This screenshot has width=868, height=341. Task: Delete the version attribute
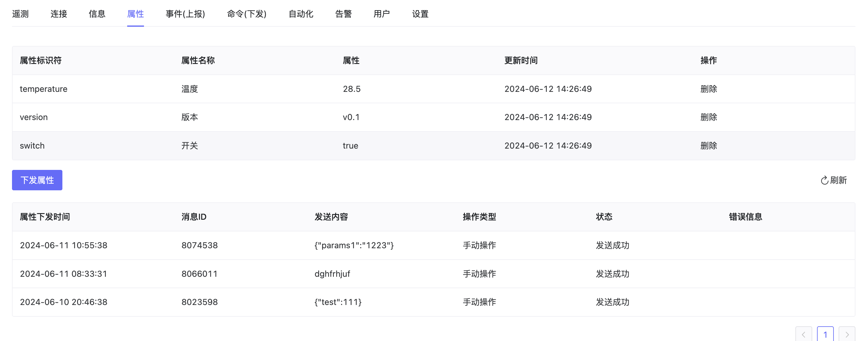pos(708,117)
